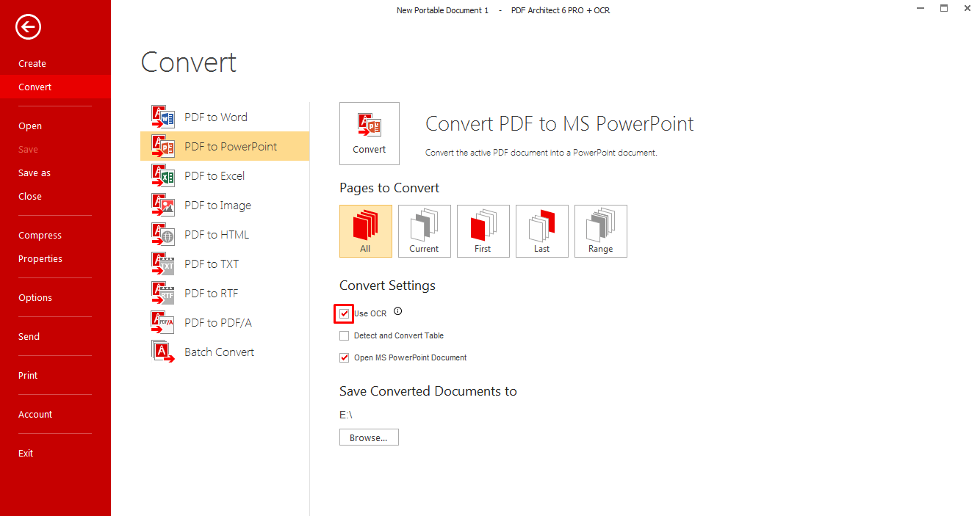This screenshot has width=980, height=516.
Task: Choose Last page to convert
Action: pos(542,231)
